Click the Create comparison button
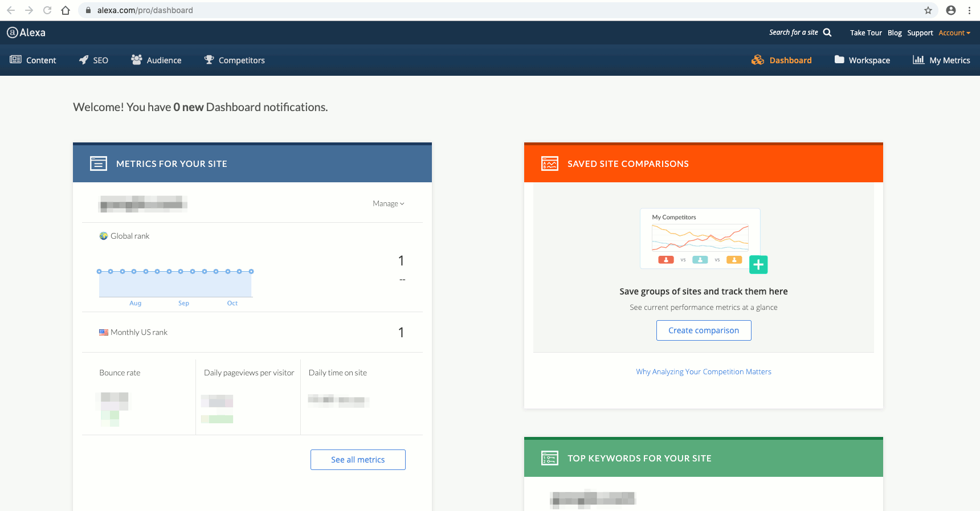 click(704, 330)
